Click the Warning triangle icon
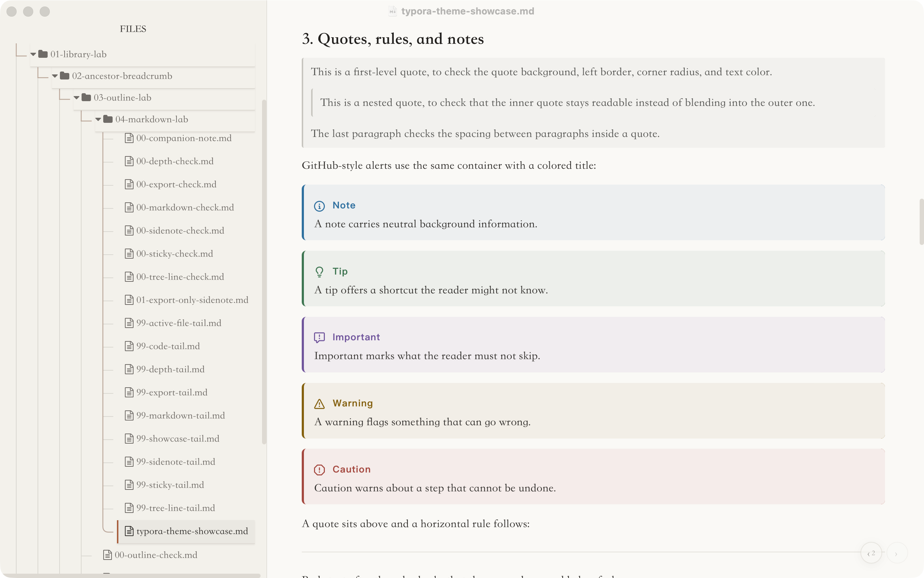This screenshot has width=924, height=578. coord(319,404)
